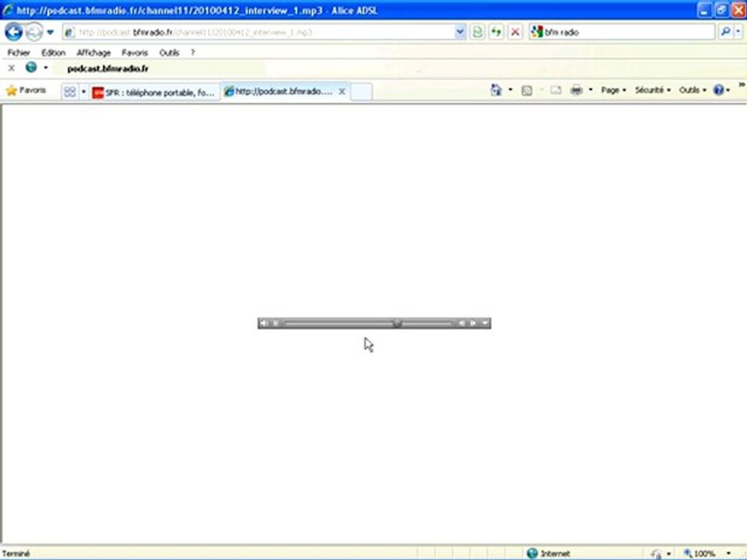Click the media player rewind arrow
This screenshot has width=747, height=560.
pyautogui.click(x=461, y=324)
